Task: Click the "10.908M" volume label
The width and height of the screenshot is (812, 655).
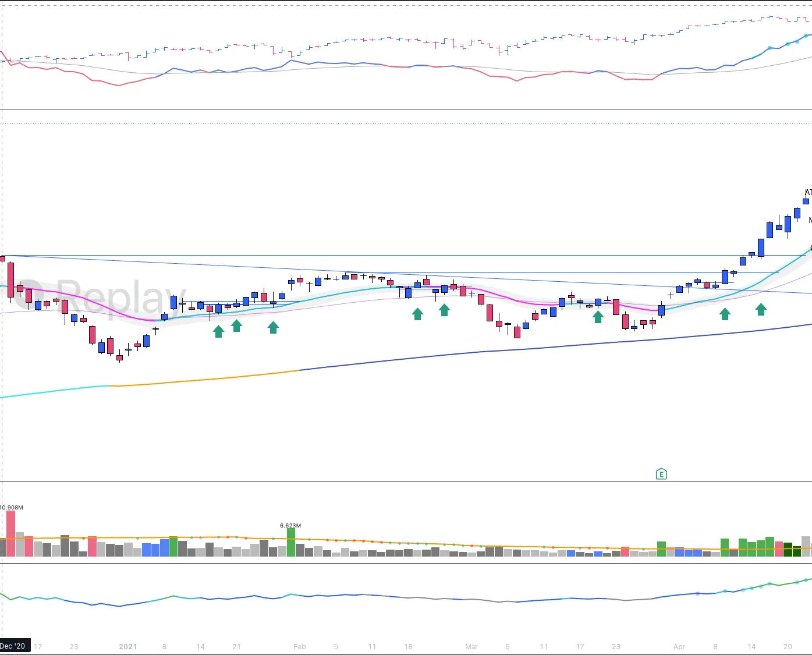Action: [12, 507]
